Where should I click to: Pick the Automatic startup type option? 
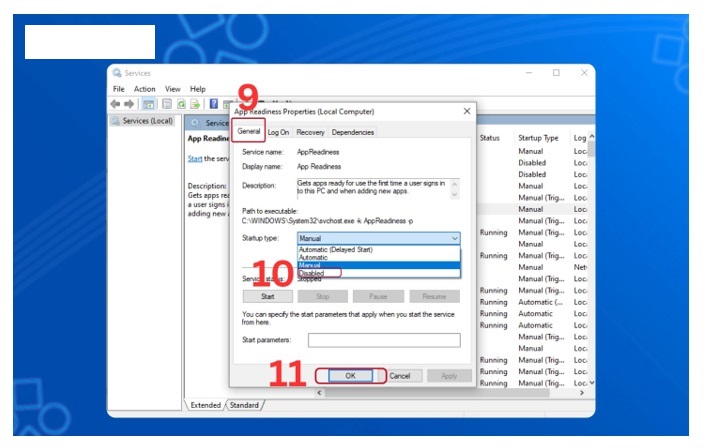(316, 257)
